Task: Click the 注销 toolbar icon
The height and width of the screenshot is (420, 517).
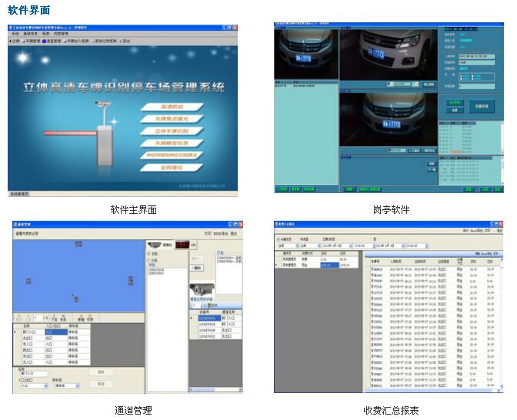Action: coord(15,41)
